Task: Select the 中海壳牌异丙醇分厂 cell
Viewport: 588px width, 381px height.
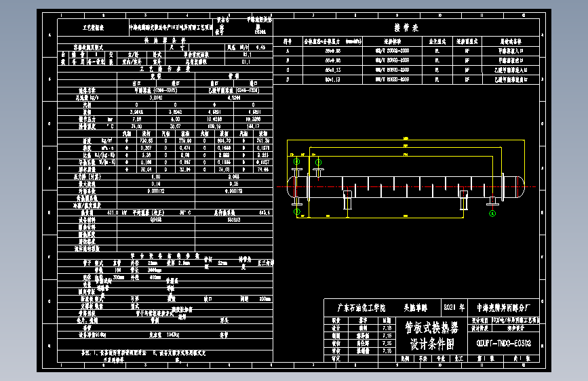Action: (x=503, y=308)
